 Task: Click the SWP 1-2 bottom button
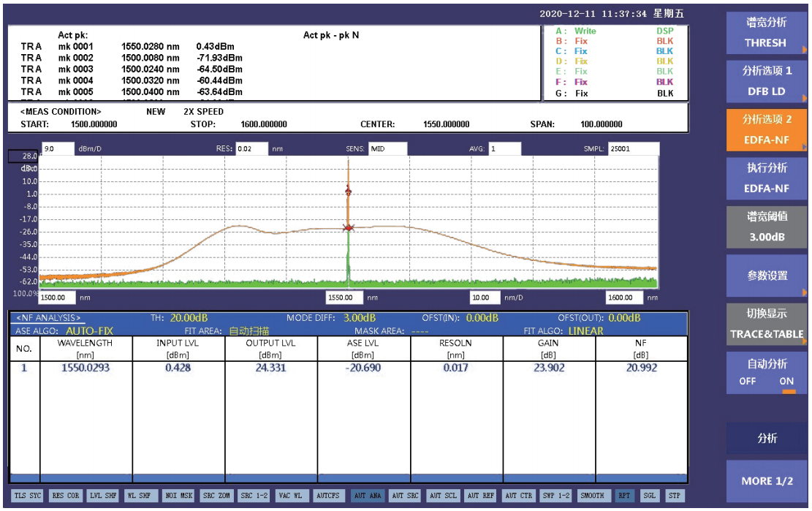click(x=555, y=496)
